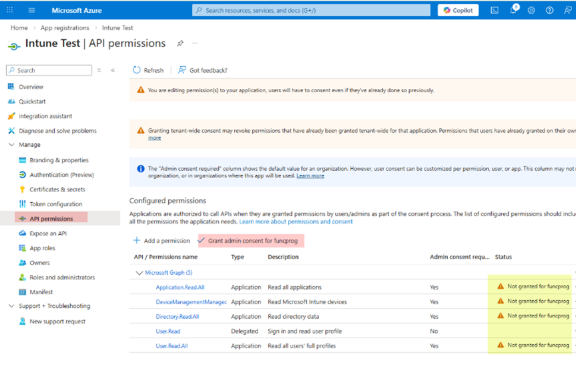Click the Refresh icon
Screen dimensions: 576x370
tap(137, 70)
